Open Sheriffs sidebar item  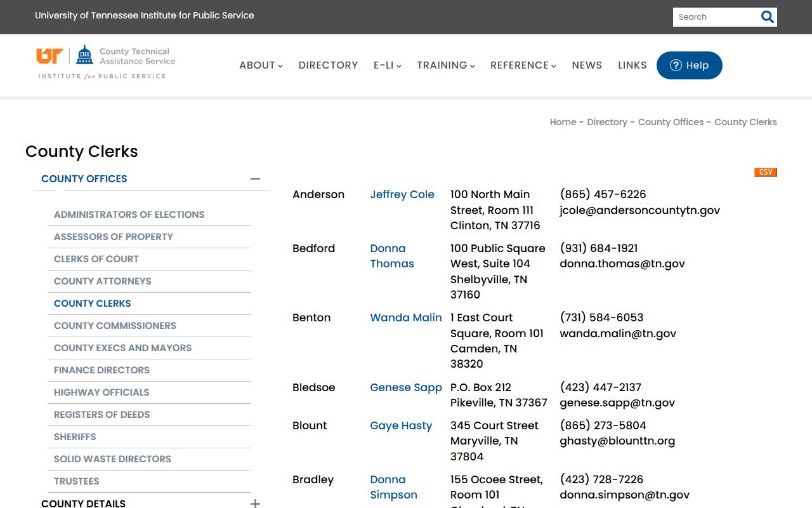click(x=75, y=437)
